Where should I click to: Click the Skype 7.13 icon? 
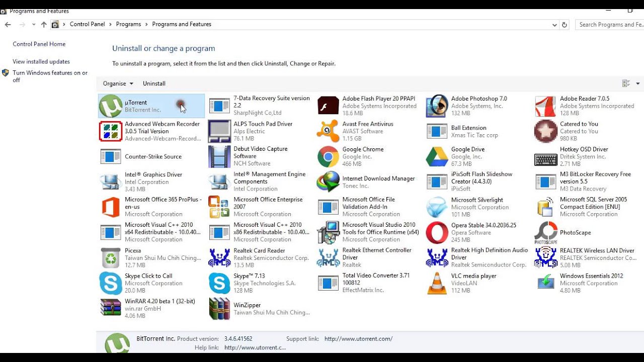tap(219, 283)
